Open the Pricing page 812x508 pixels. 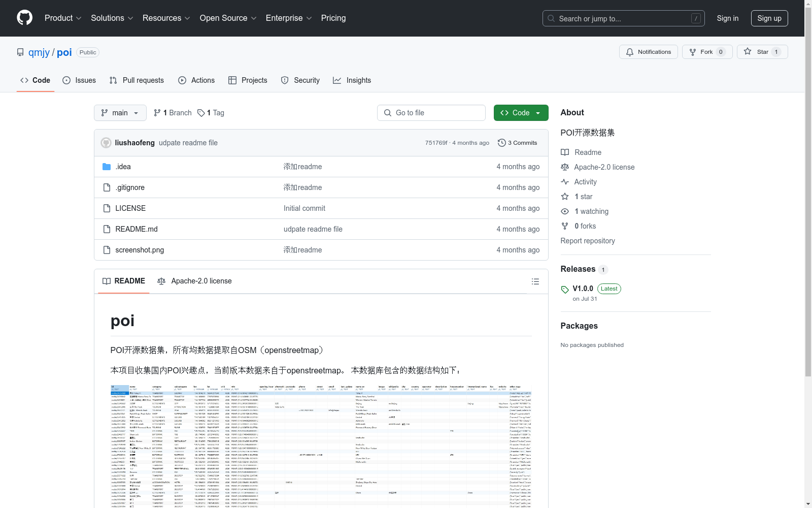333,18
